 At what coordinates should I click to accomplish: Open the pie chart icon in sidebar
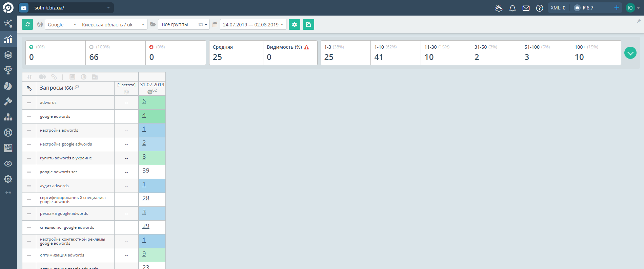[x=8, y=86]
